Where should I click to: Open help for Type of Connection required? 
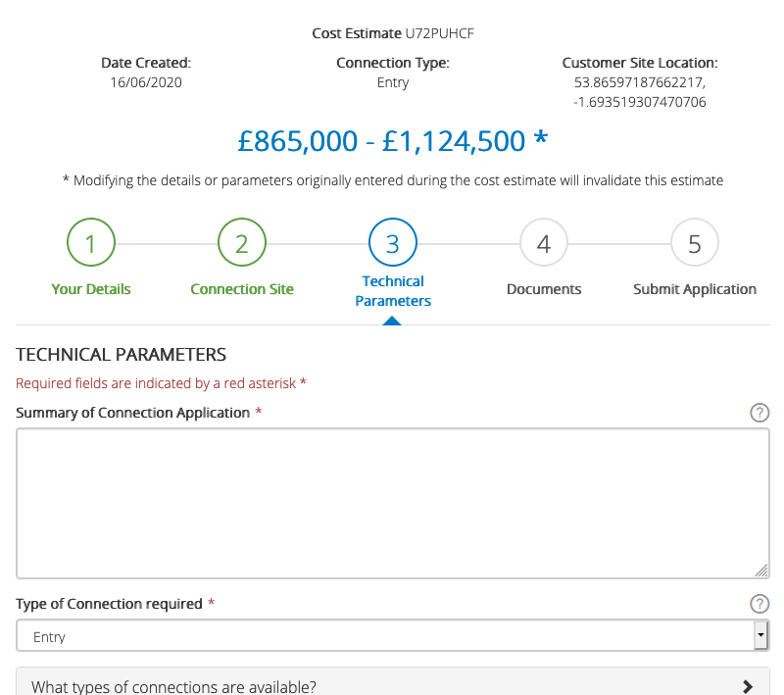point(759,604)
